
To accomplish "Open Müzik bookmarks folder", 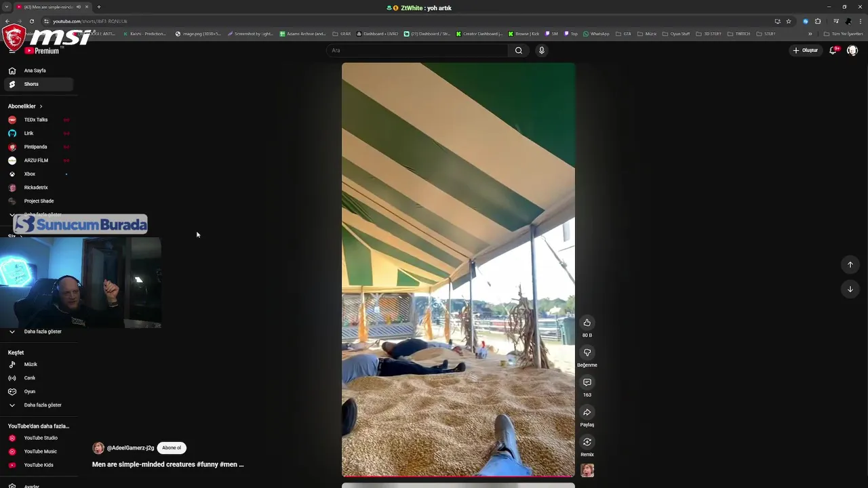I will pyautogui.click(x=647, y=33).
